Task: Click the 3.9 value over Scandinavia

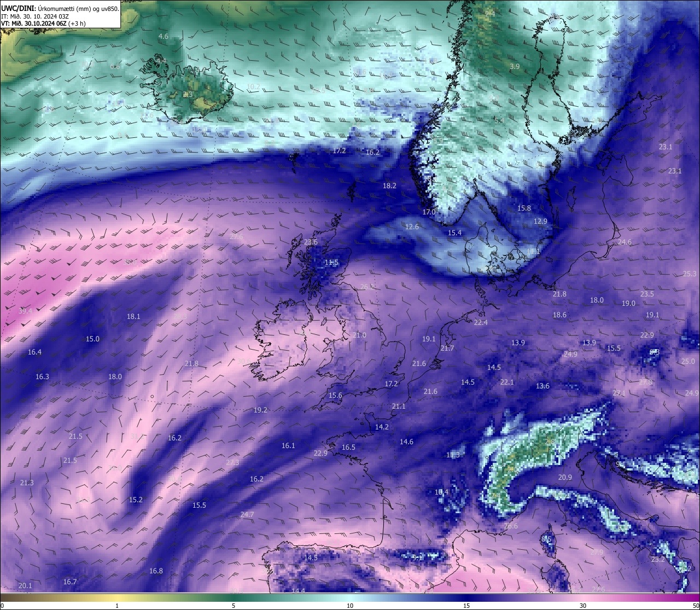Action: point(515,66)
